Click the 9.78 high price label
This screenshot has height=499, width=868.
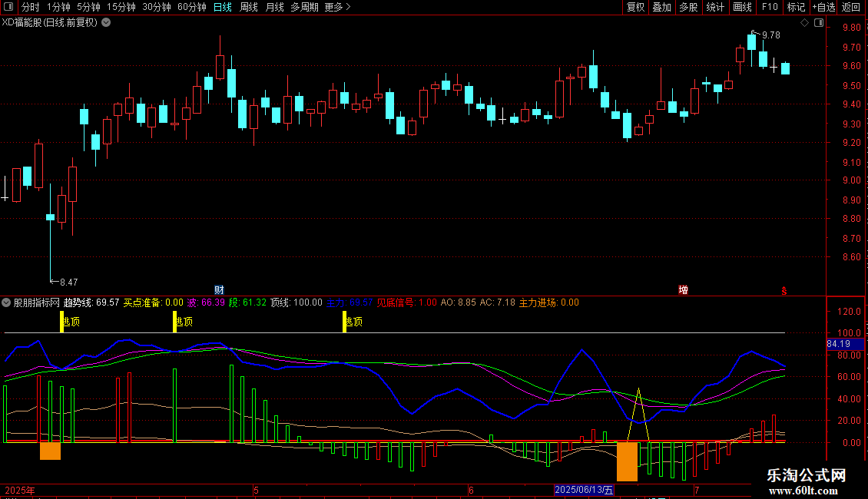771,35
